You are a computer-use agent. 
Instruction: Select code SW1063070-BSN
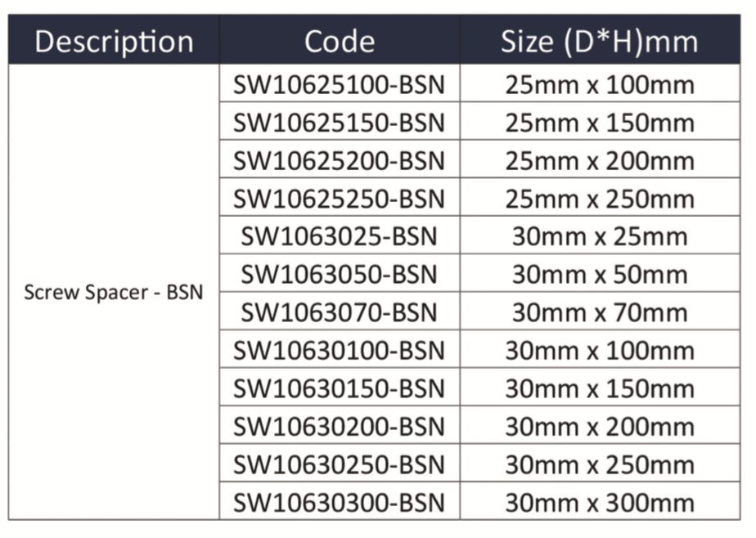[x=340, y=312]
